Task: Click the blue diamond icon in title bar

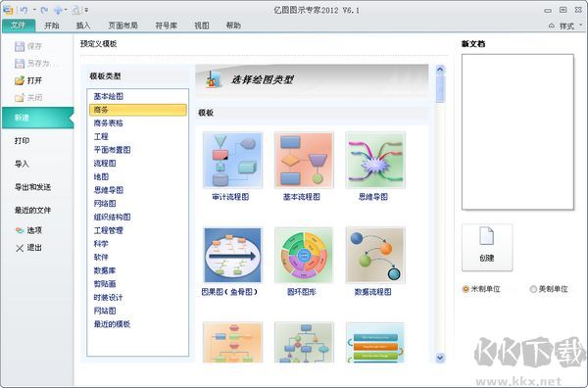Action: [x=58, y=10]
